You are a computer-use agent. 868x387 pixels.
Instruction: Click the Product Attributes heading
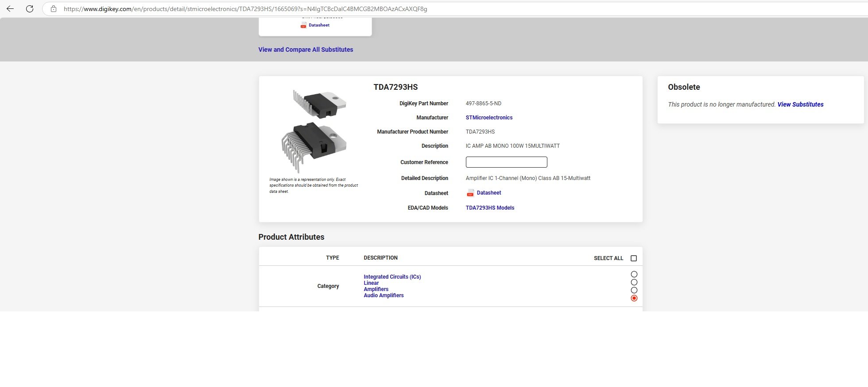click(291, 237)
